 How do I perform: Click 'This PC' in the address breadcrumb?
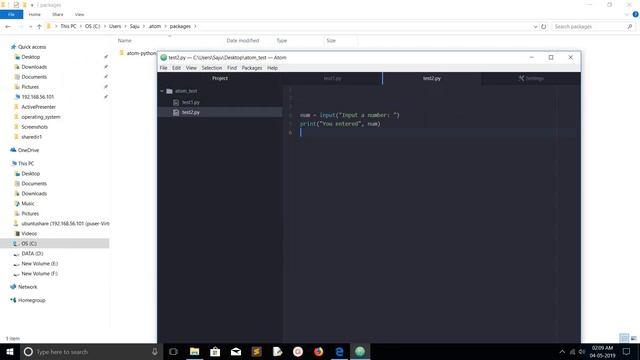(68, 26)
